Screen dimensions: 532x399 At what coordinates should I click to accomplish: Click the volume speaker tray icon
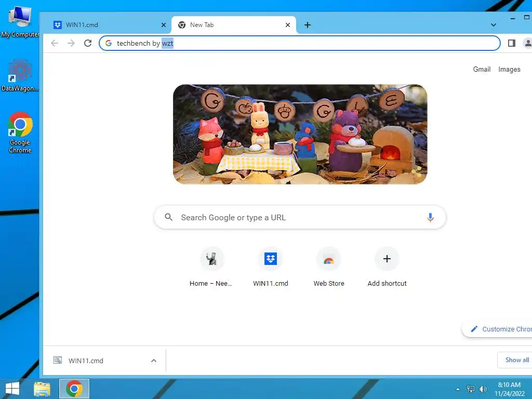coord(483,389)
